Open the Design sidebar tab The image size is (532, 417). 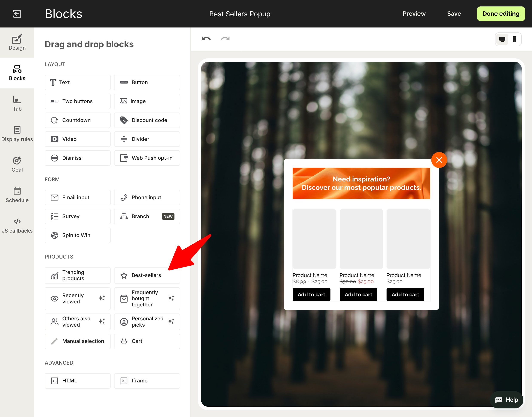[17, 43]
